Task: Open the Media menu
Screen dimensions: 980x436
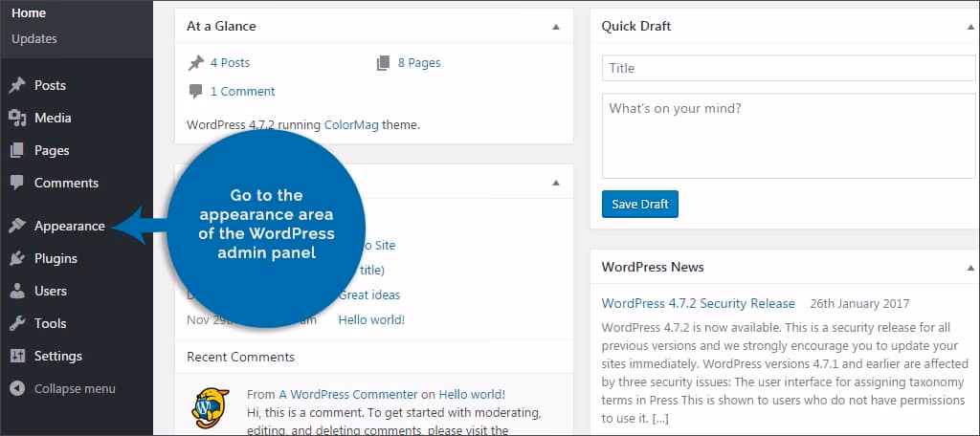Action: click(53, 118)
